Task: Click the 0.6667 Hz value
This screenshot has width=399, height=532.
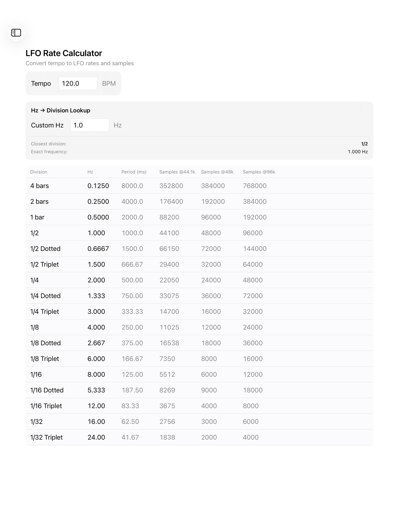Action: [x=98, y=248]
